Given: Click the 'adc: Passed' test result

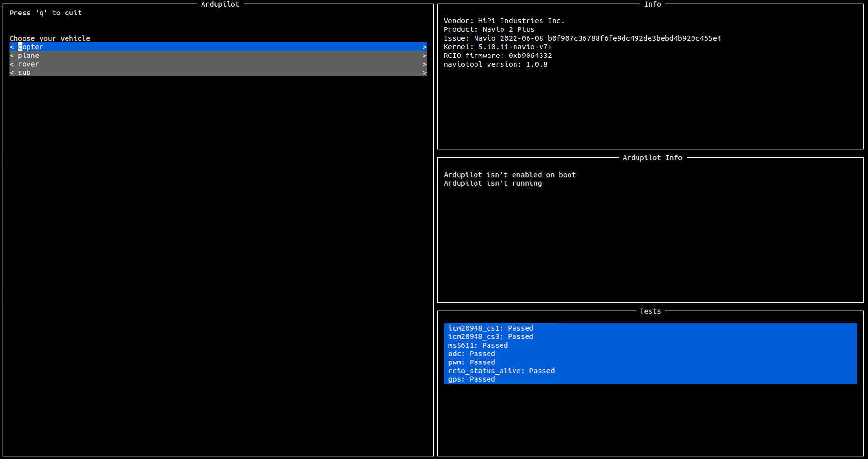Looking at the screenshot, I should (x=472, y=354).
